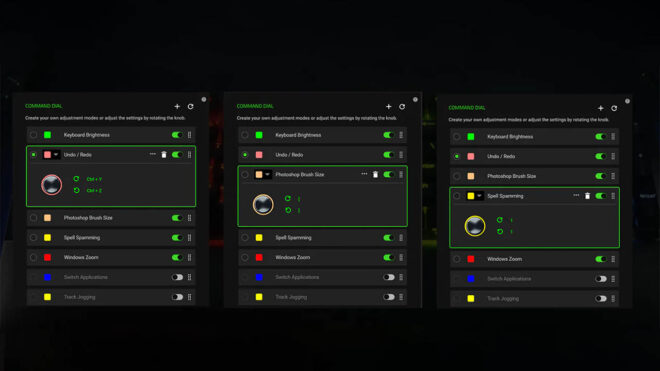
Task: Open more options for Undo / Redo, left panel
Action: (152, 154)
